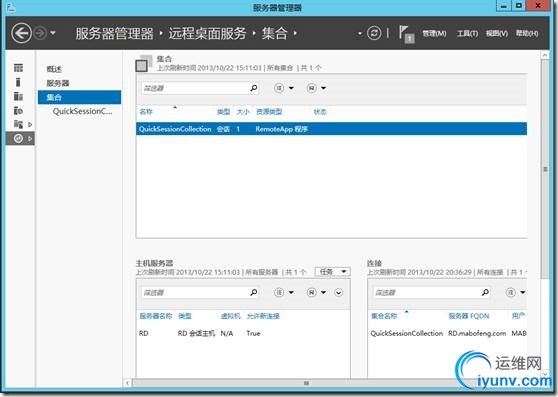
Task: Open the 任务 dropdown in 主机服务器
Action: point(333,272)
